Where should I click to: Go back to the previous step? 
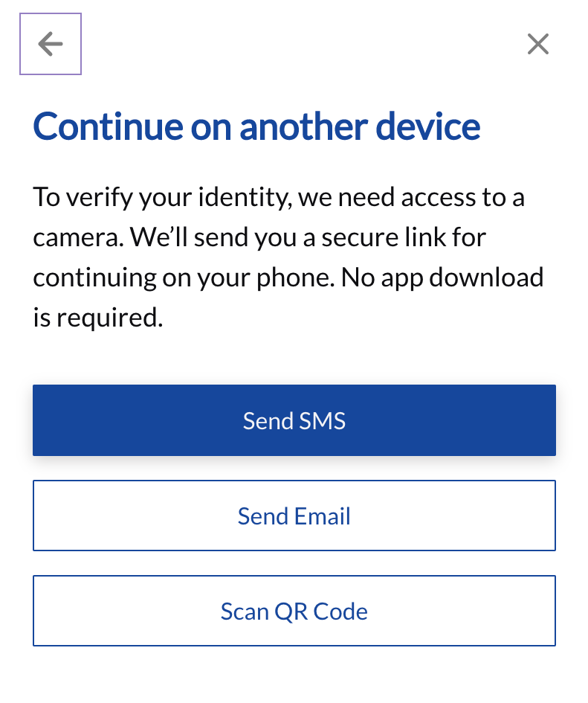tap(51, 44)
